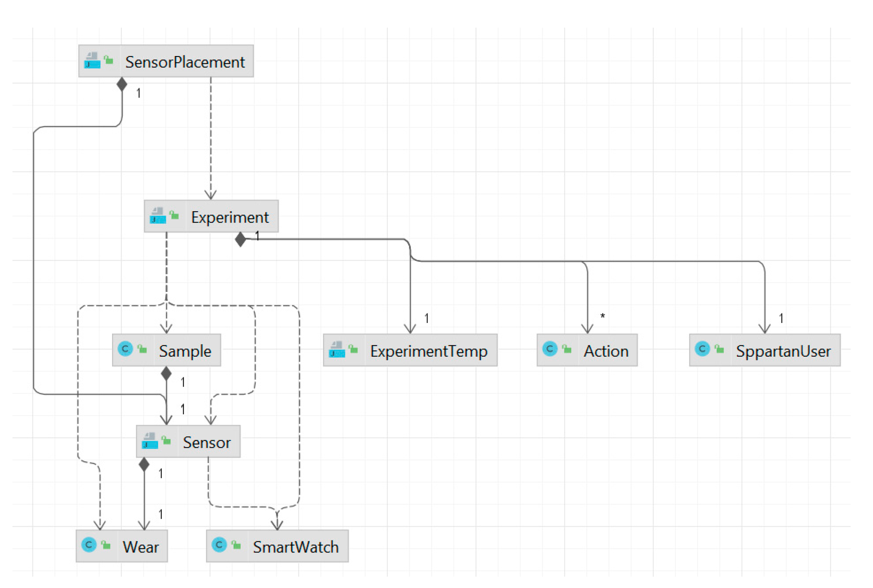Select the SensorPlacement node label

tap(185, 62)
